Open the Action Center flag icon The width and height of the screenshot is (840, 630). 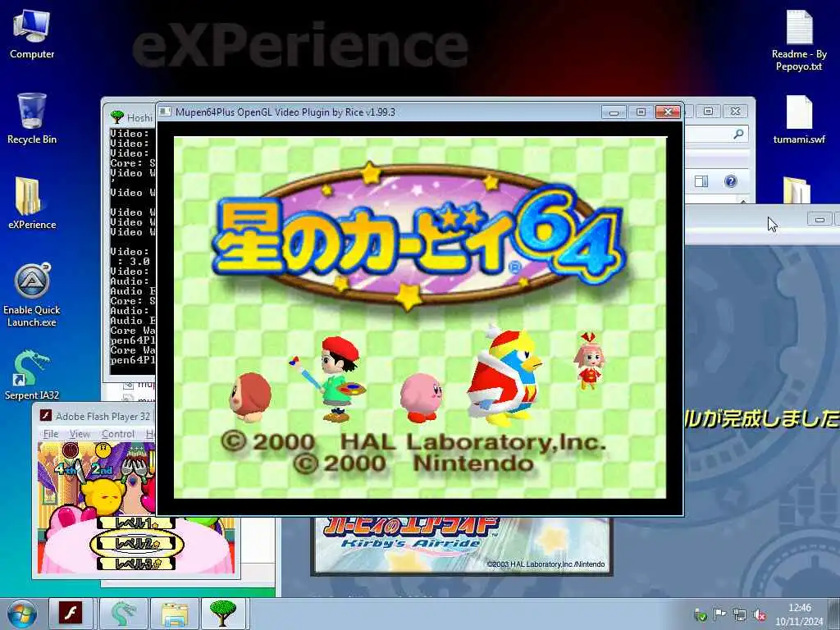click(x=719, y=614)
